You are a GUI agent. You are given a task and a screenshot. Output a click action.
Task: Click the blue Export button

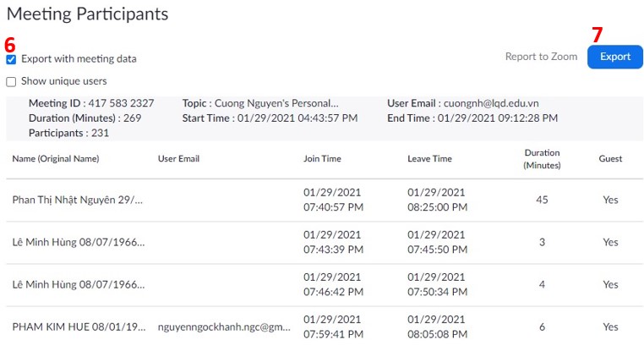[x=614, y=57]
